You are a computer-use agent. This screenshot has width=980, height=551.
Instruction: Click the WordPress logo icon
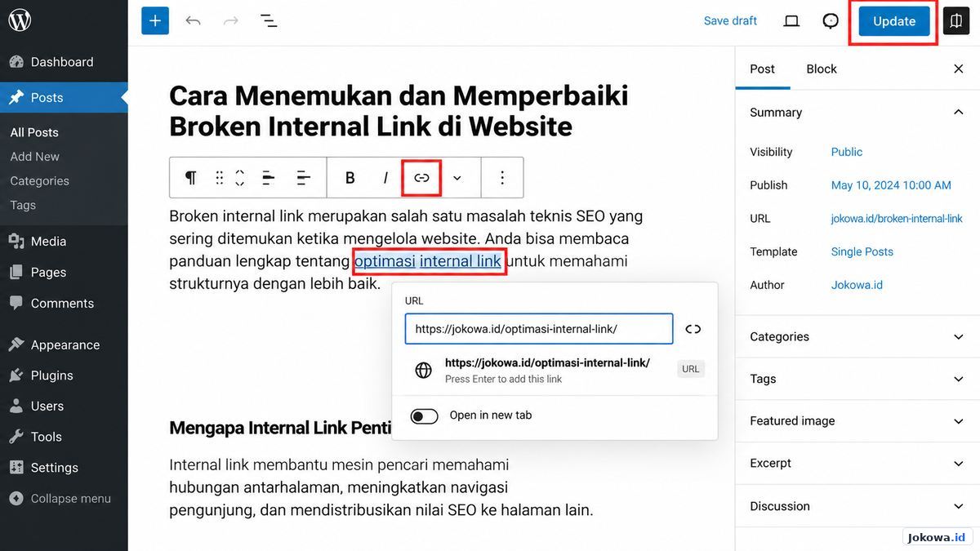[20, 20]
